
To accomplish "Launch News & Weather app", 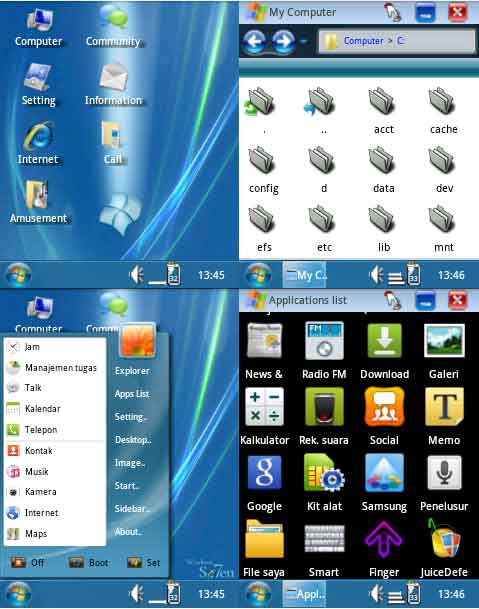I will coord(264,351).
